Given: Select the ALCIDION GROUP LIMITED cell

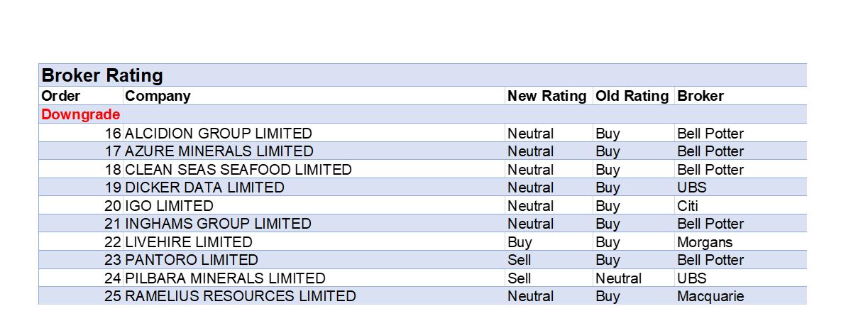Looking at the screenshot, I should point(219,134).
